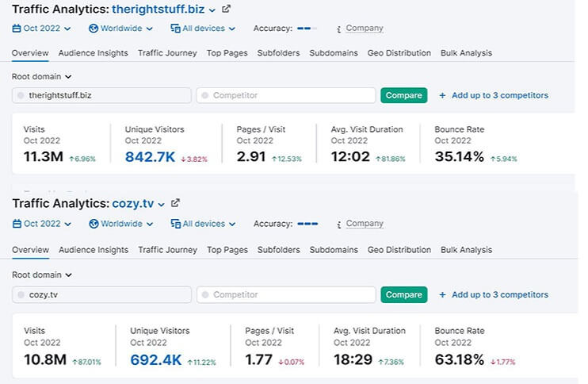This screenshot has height=384, width=588.
Task: Expand cozy.tv domain title dropdown
Action: 161,205
